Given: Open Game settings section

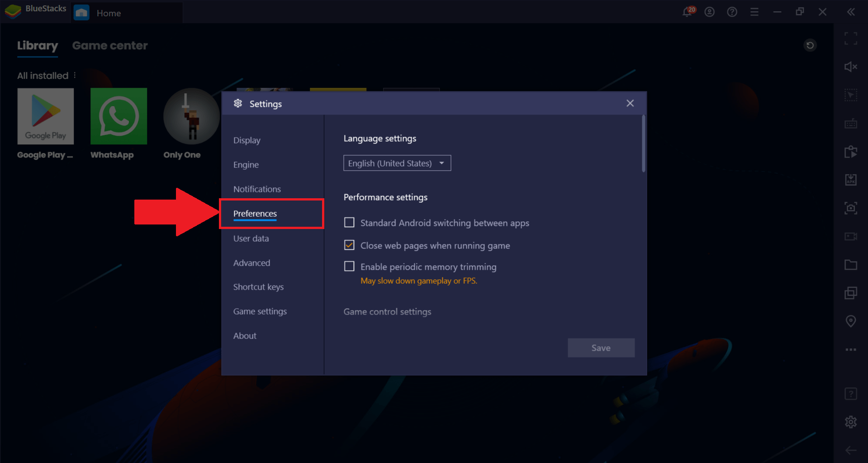Looking at the screenshot, I should coord(260,311).
